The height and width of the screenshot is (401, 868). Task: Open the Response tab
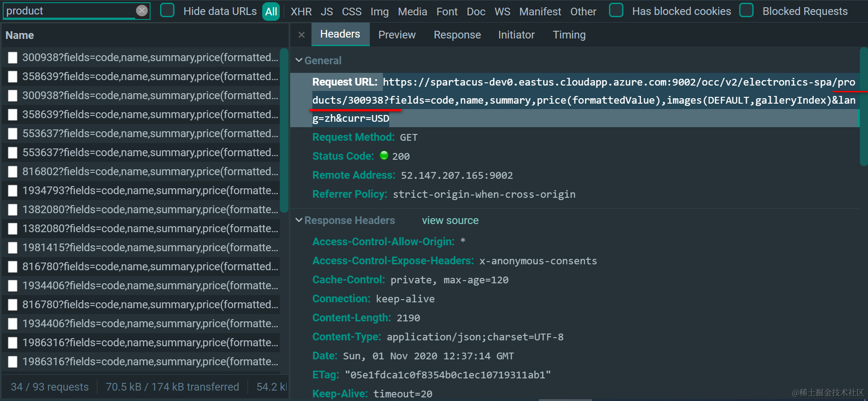pyautogui.click(x=458, y=35)
